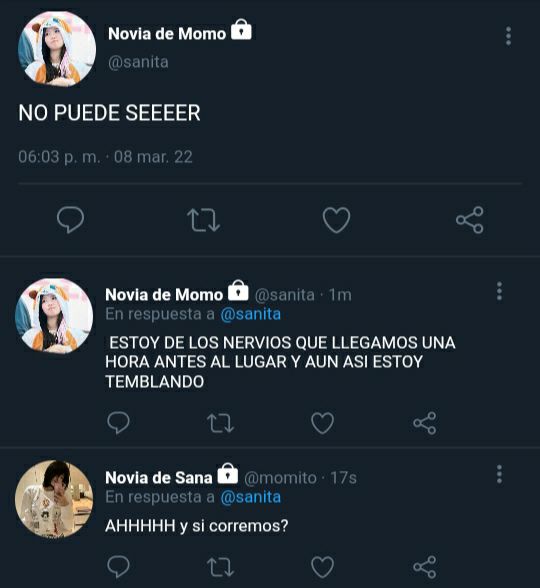
Task: View Novia de Sana profile avatar
Action: [54, 499]
